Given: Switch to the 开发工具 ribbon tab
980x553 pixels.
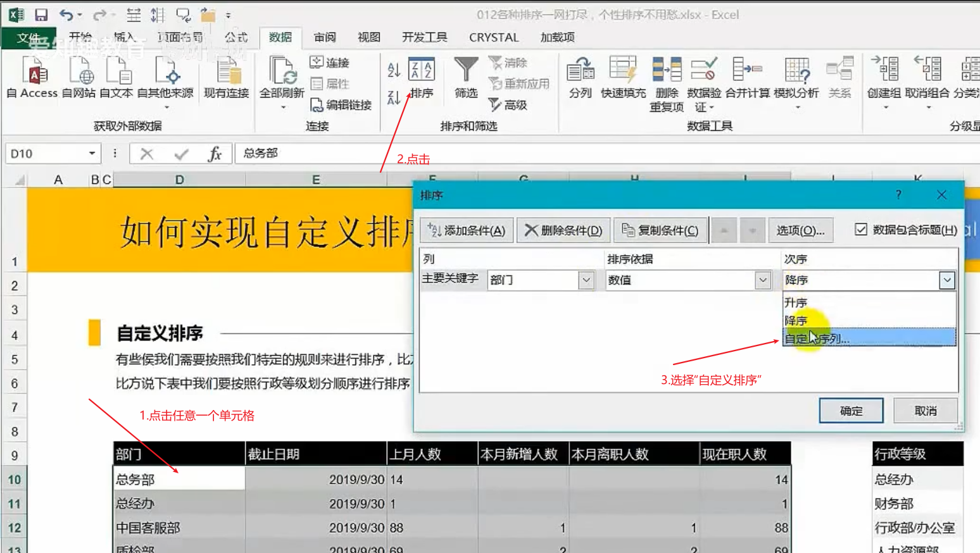Looking at the screenshot, I should click(425, 37).
